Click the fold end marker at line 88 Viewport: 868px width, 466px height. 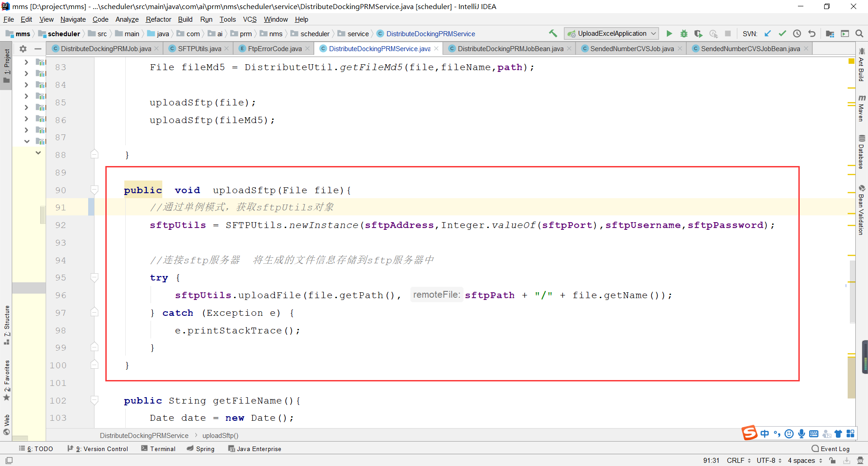[x=94, y=155]
